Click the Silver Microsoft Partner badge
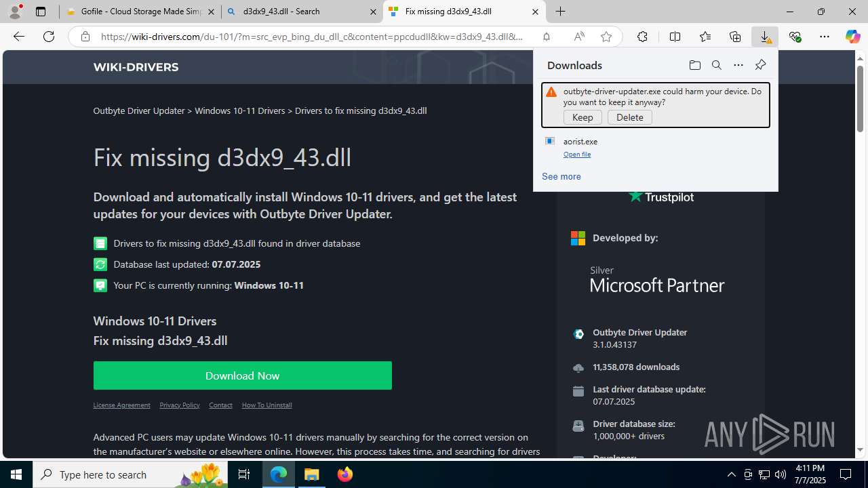Screen dimensions: 868x488 (x=657, y=279)
